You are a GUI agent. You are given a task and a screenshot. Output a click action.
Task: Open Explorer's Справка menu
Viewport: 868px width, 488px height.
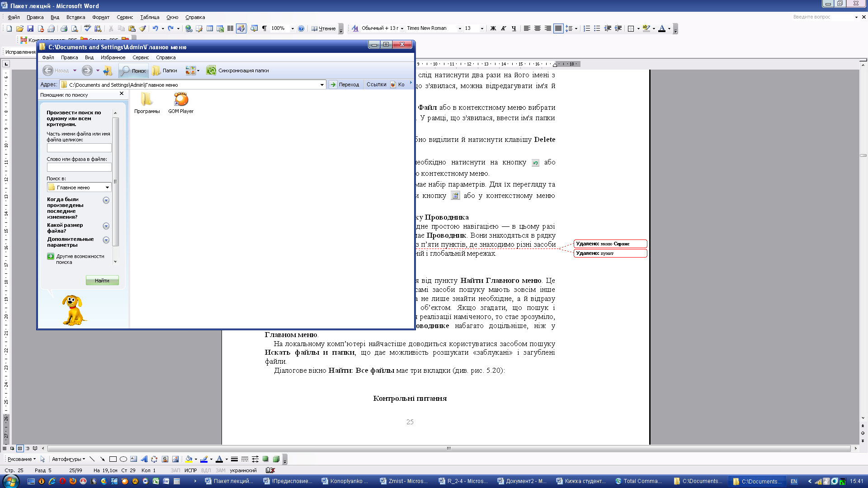point(165,57)
